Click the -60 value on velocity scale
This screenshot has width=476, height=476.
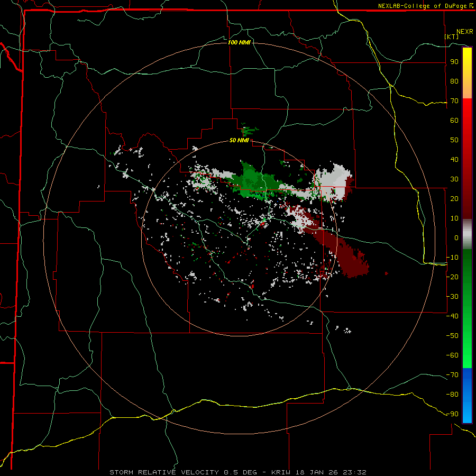click(452, 355)
